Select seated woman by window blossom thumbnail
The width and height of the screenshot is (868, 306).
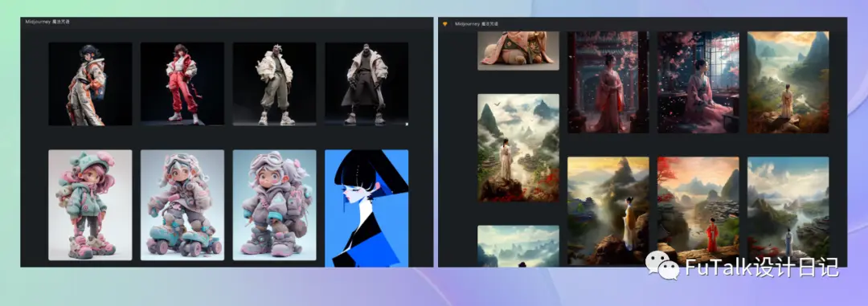pos(698,82)
